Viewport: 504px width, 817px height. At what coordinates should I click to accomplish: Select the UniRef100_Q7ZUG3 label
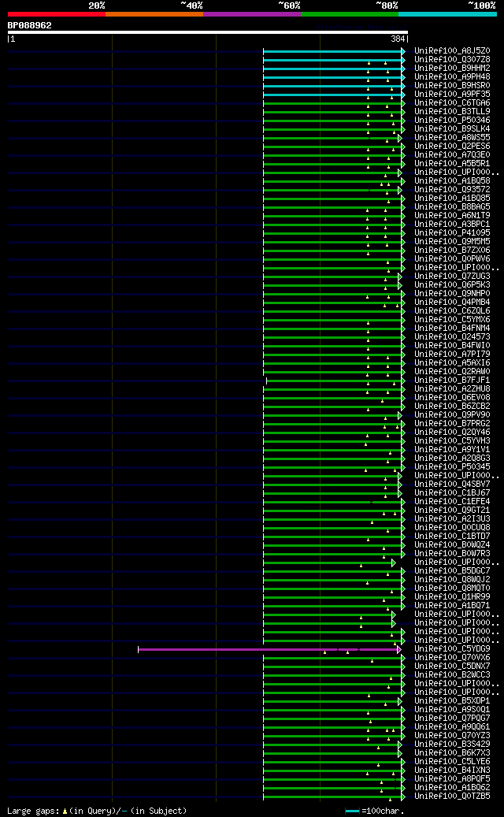(x=452, y=277)
